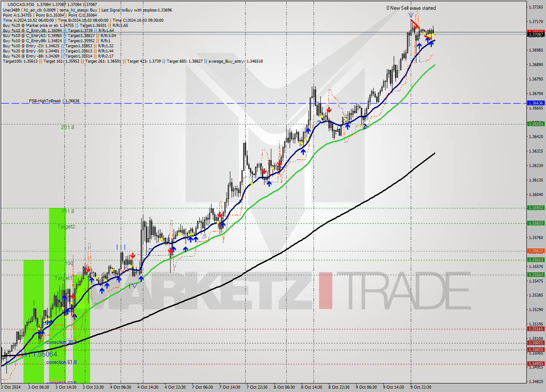Click the 'Target100: 1.35613' summary line

point(133,61)
